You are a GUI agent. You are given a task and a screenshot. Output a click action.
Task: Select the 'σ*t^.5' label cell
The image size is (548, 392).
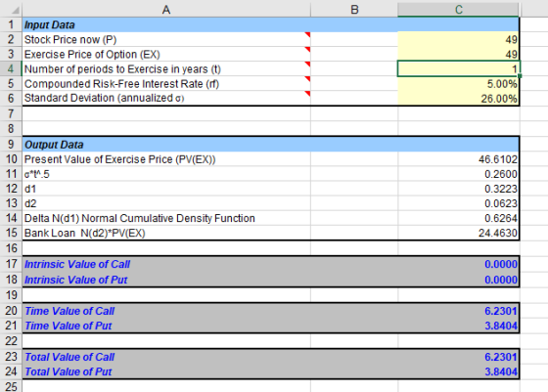(x=166, y=174)
